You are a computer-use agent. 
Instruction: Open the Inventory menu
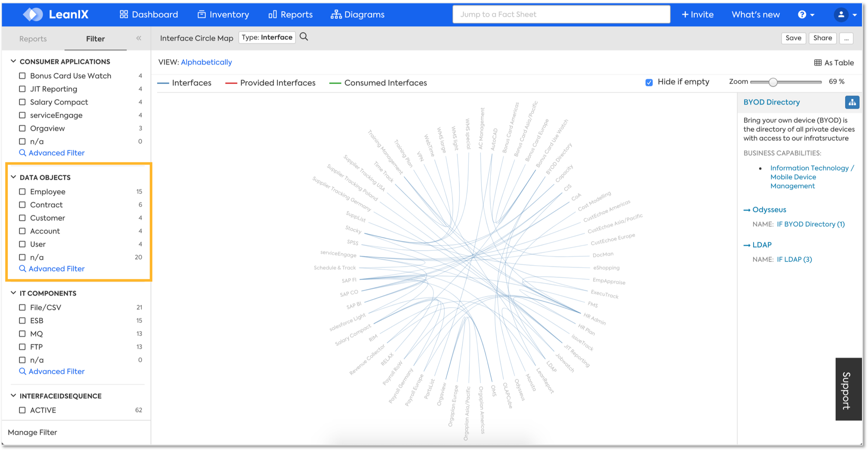pyautogui.click(x=223, y=15)
